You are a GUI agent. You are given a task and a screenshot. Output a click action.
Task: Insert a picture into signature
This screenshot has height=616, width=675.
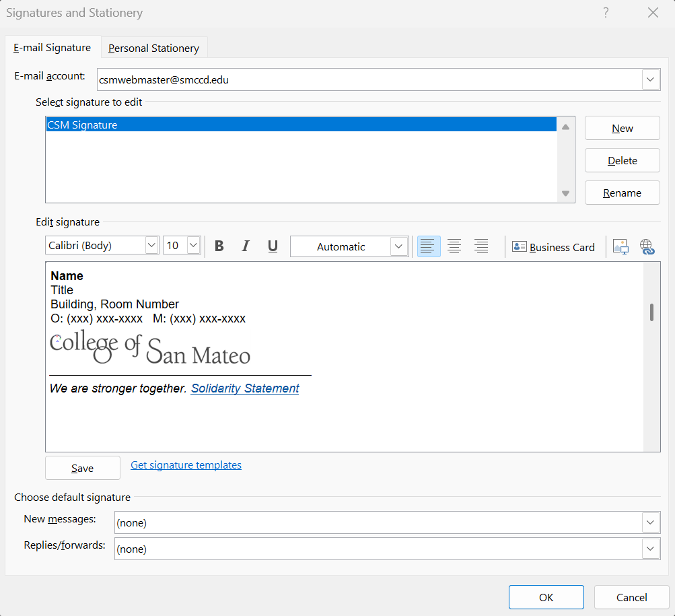coord(620,247)
